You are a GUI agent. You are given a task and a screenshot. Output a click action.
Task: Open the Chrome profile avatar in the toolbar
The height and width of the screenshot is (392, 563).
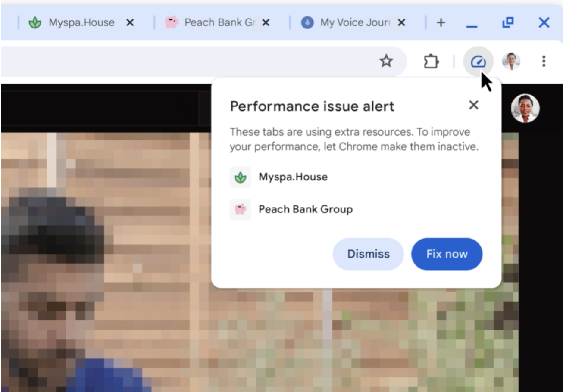tap(511, 62)
